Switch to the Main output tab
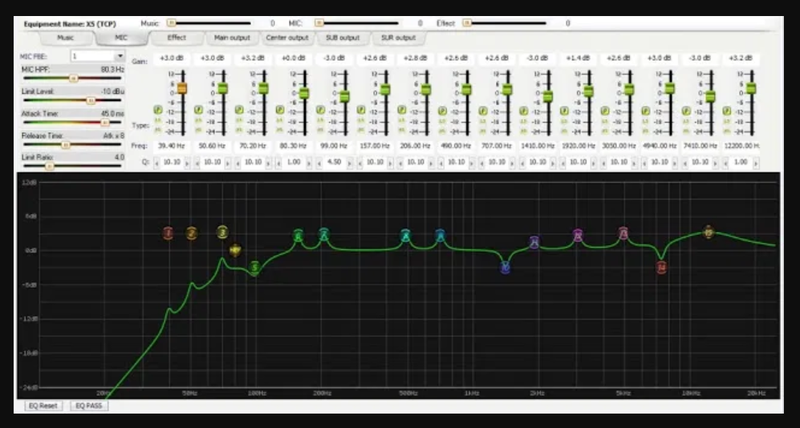Screen dimensions: 800x428 (x=232, y=38)
